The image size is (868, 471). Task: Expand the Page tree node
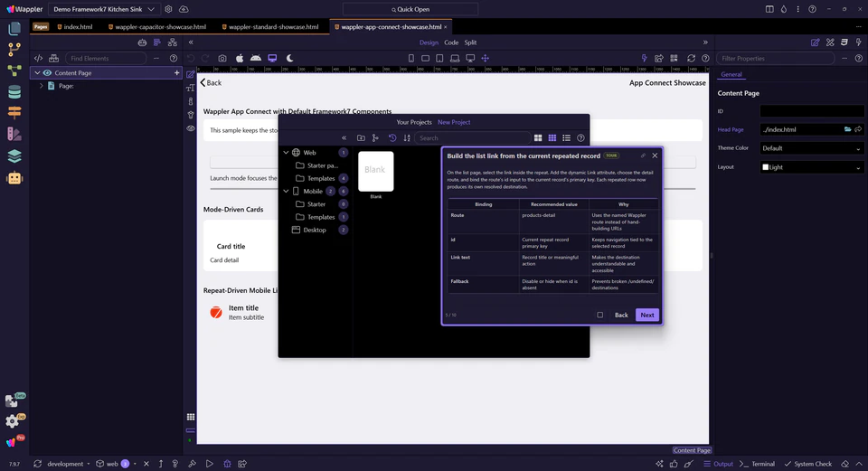(x=41, y=86)
